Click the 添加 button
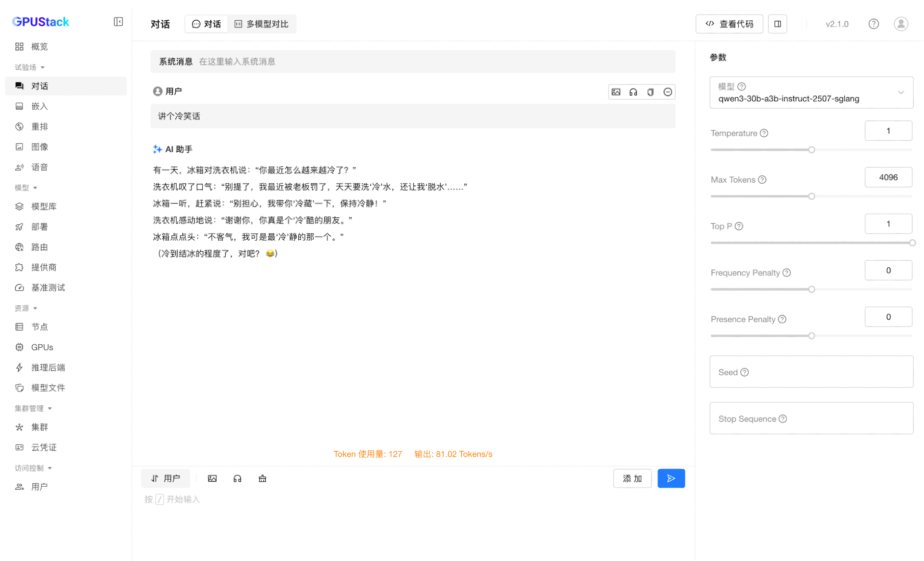Image resolution: width=924 pixels, height=561 pixels. pos(632,478)
